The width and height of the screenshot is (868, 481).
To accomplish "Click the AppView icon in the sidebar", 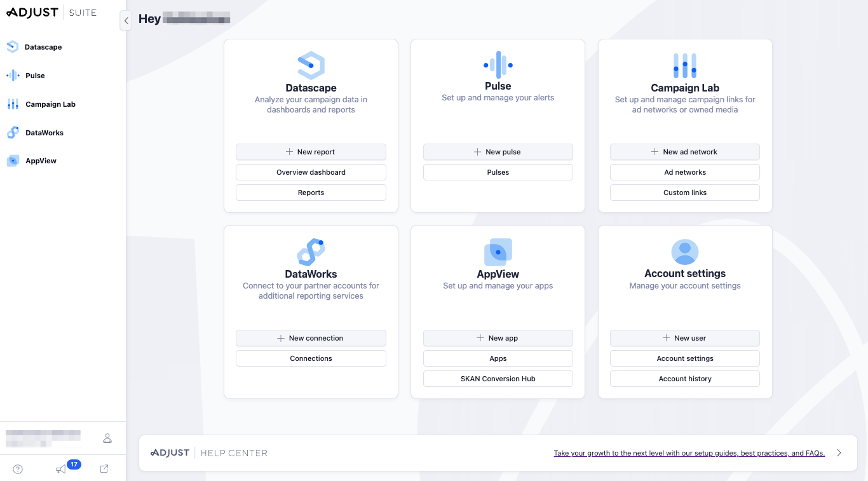I will (x=13, y=161).
